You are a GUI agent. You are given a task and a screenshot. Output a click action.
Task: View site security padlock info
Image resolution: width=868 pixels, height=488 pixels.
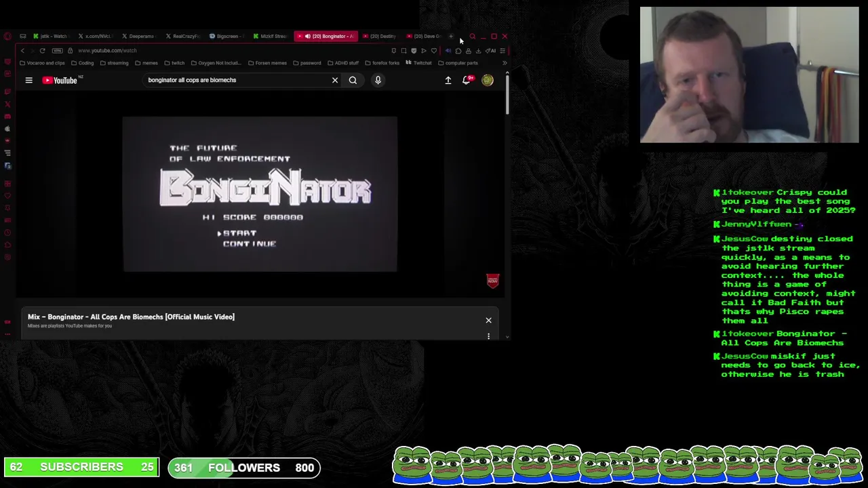[x=70, y=51]
